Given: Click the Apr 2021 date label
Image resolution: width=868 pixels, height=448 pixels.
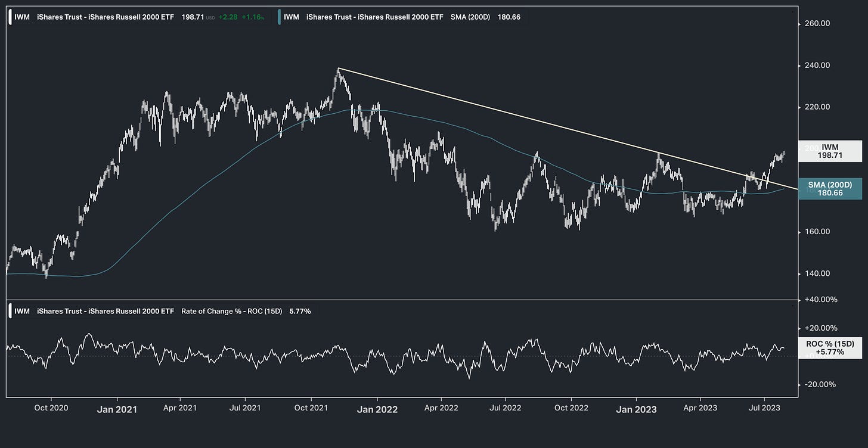Looking at the screenshot, I should 180,408.
